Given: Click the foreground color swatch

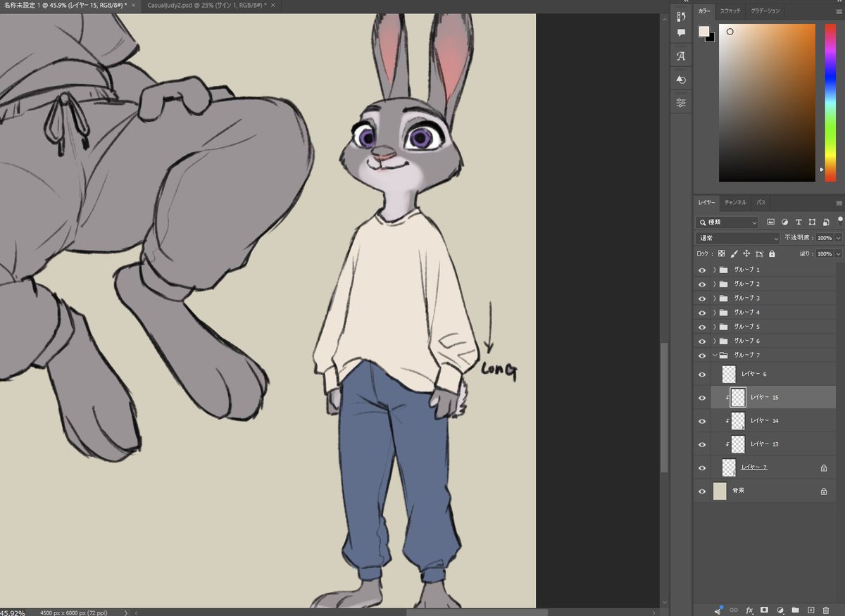Looking at the screenshot, I should [704, 31].
